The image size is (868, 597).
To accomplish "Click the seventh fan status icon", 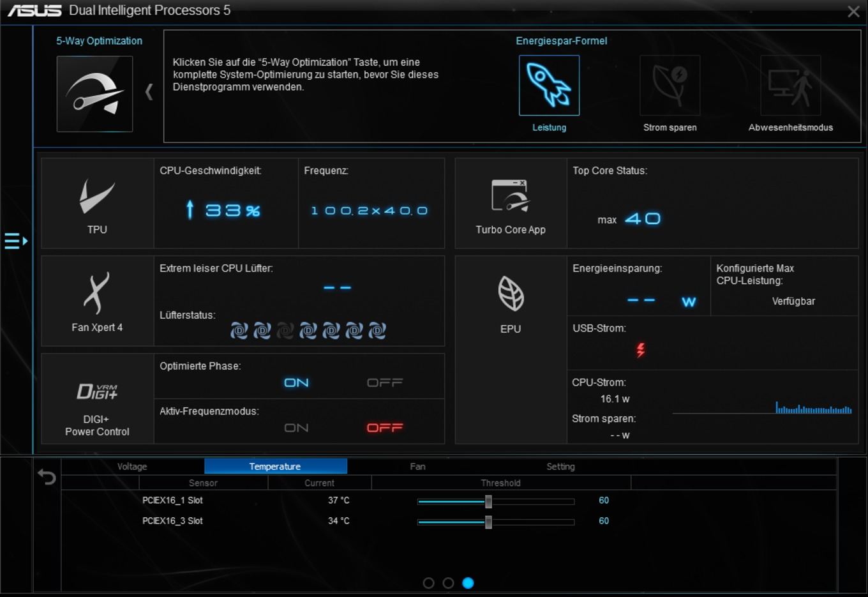I will (377, 331).
